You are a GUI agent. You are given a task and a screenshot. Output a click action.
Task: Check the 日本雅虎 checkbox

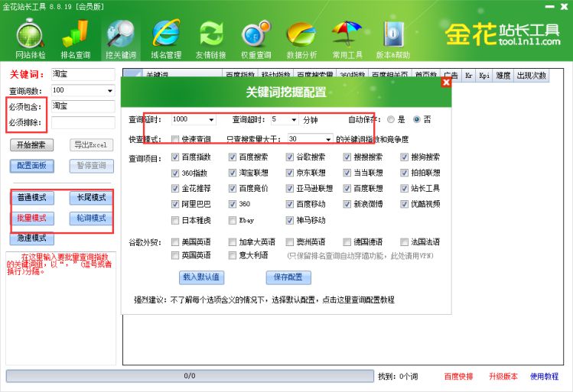[175, 220]
